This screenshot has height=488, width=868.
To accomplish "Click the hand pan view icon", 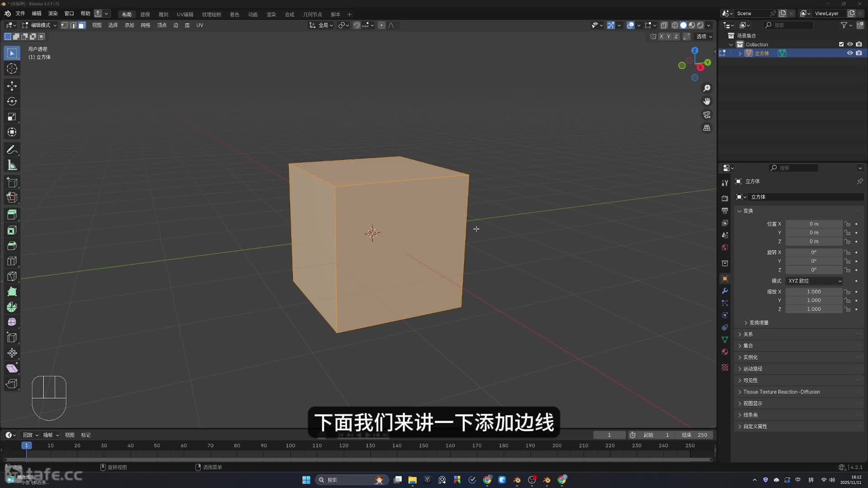I will (707, 101).
